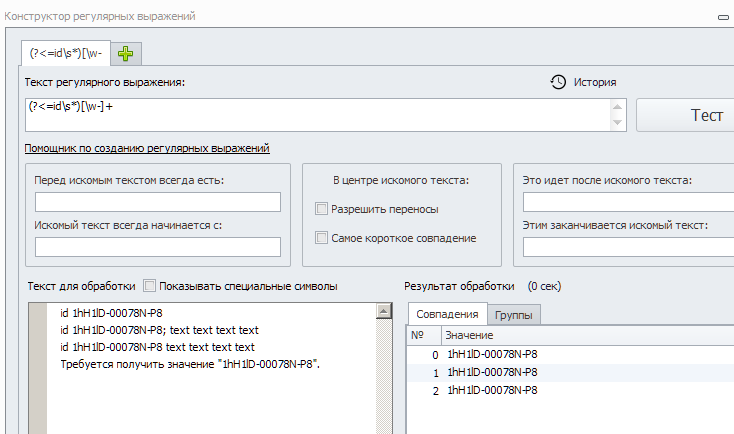Switch to the Группы tab
The height and width of the screenshot is (434, 734).
(x=515, y=315)
